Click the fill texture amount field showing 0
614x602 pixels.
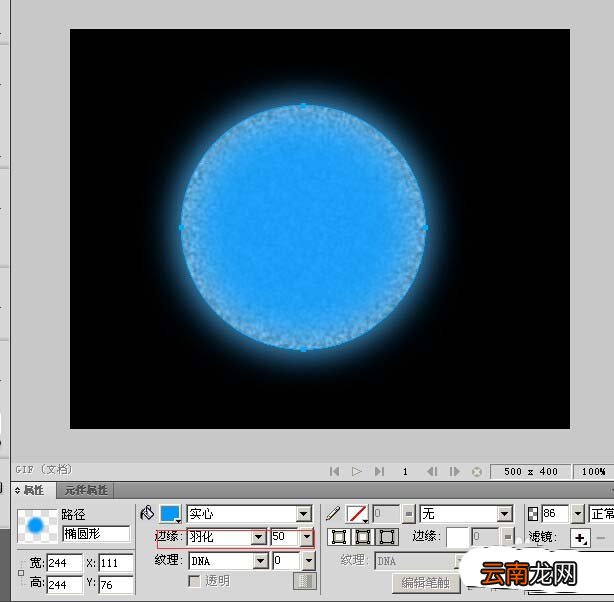287,561
